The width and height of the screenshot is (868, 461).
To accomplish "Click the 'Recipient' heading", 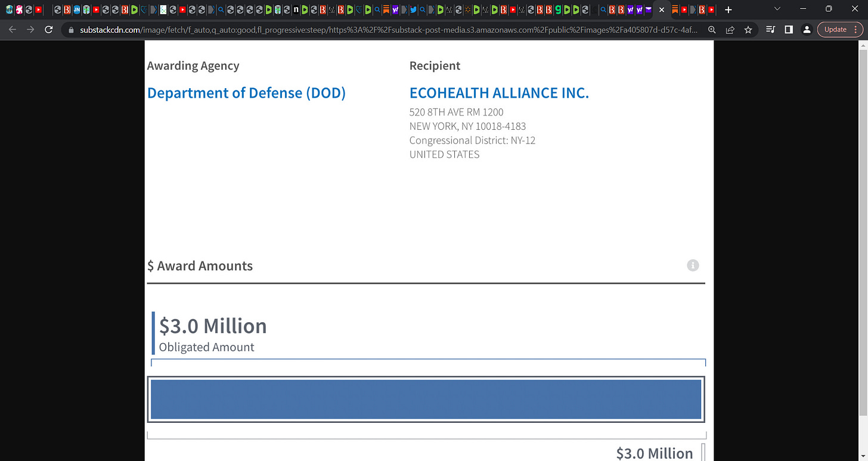I will point(435,66).
